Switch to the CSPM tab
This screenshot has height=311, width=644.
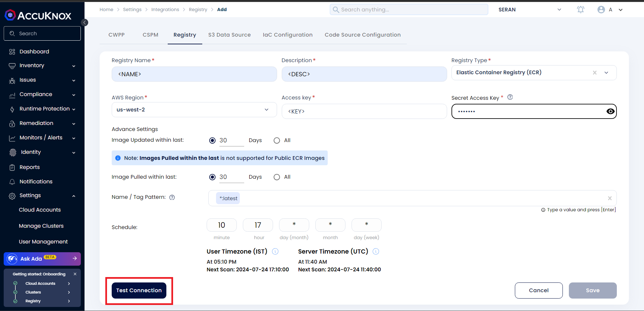click(150, 35)
